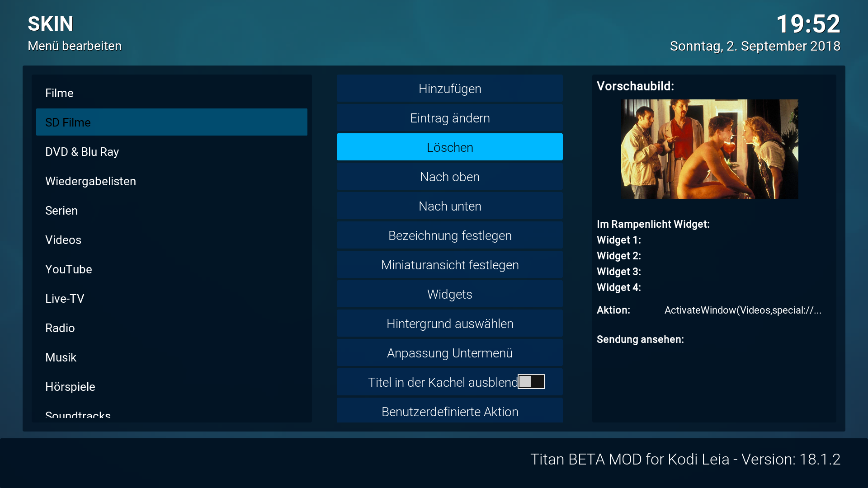Select the Musik entry

[x=172, y=357]
